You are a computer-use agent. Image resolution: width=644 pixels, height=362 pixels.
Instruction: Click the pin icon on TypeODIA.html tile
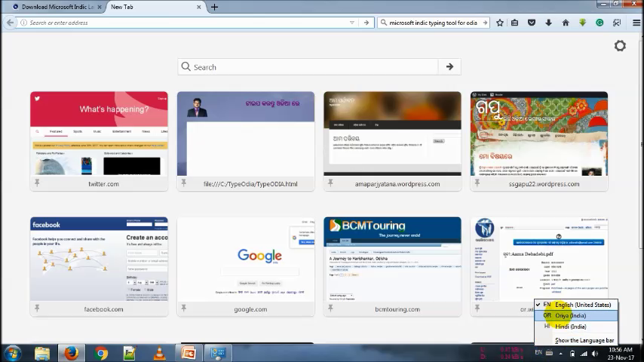(183, 183)
